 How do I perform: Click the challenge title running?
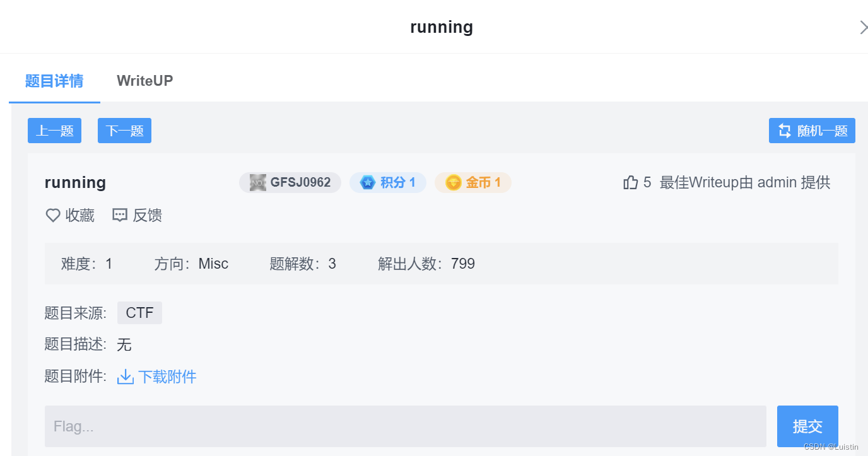74,182
